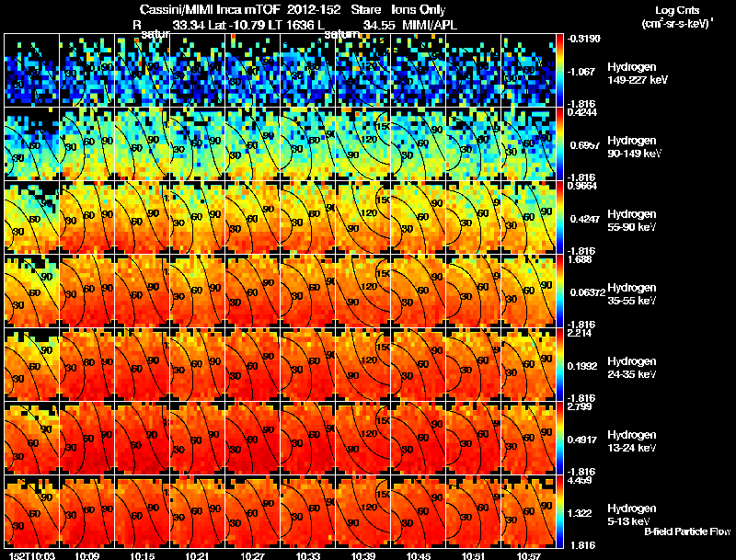Click the colorbar value '1.688'
This screenshot has height=560, width=736.
(580, 260)
